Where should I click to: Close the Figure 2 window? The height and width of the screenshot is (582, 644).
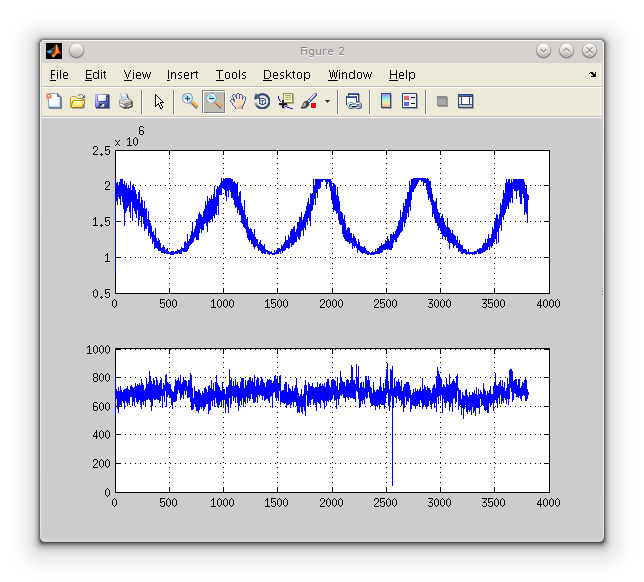[x=589, y=51]
